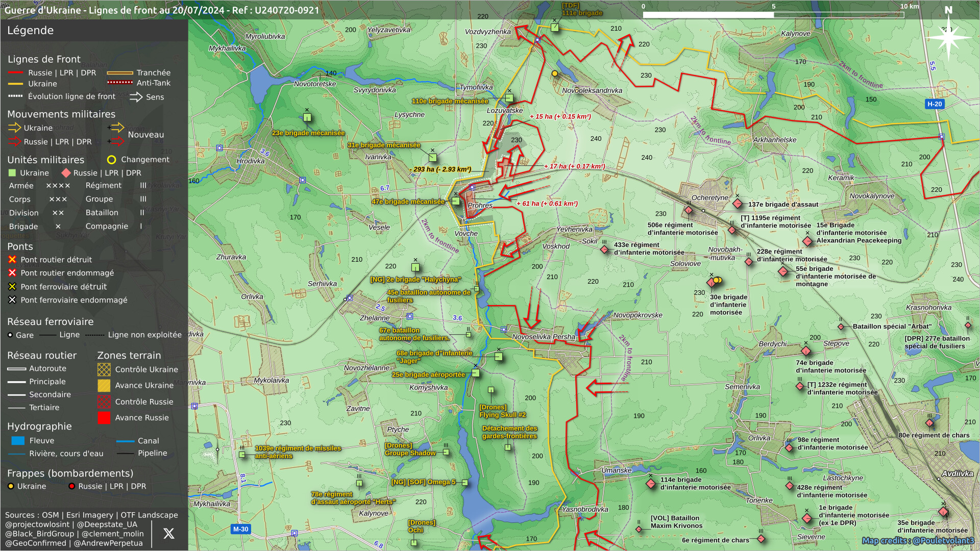The width and height of the screenshot is (980, 551).
Task: Click the Avance Ukraine yellow swatch
Action: click(x=104, y=386)
